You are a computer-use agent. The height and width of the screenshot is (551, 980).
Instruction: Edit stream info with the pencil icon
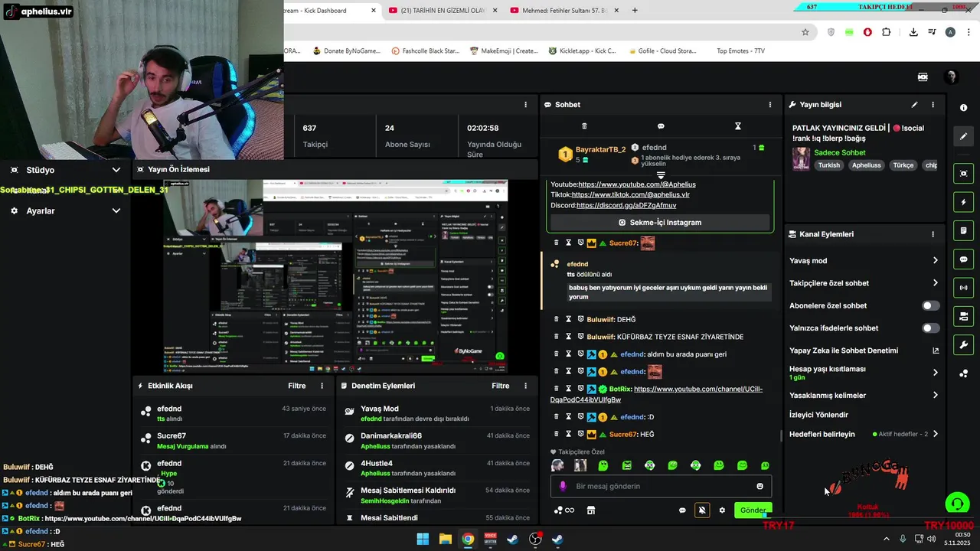pyautogui.click(x=914, y=105)
